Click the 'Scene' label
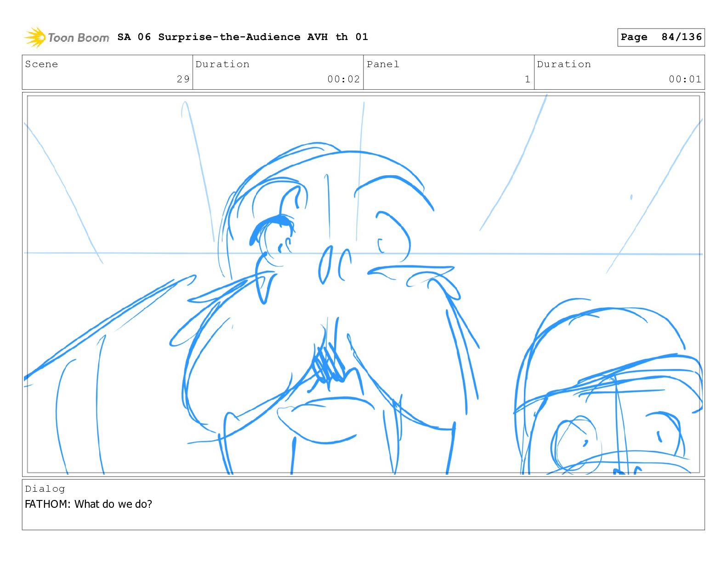This screenshot has width=728, height=563. pyautogui.click(x=42, y=64)
